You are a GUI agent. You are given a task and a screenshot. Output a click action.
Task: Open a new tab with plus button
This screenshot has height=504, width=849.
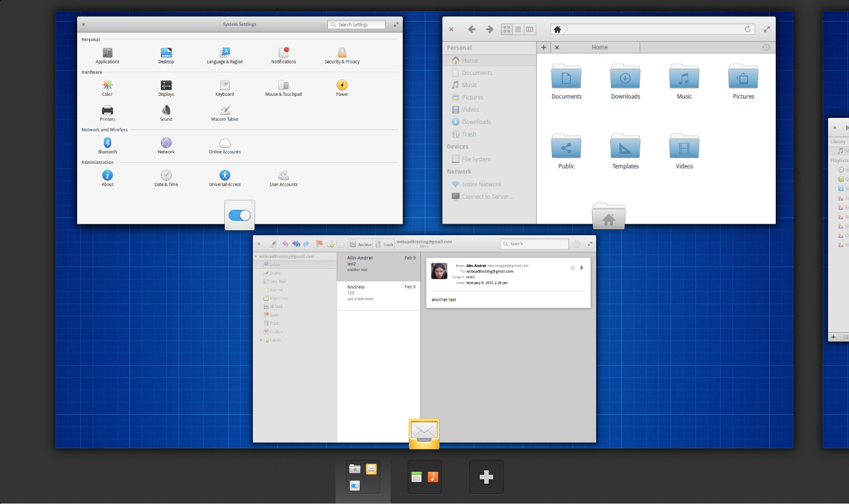click(543, 47)
